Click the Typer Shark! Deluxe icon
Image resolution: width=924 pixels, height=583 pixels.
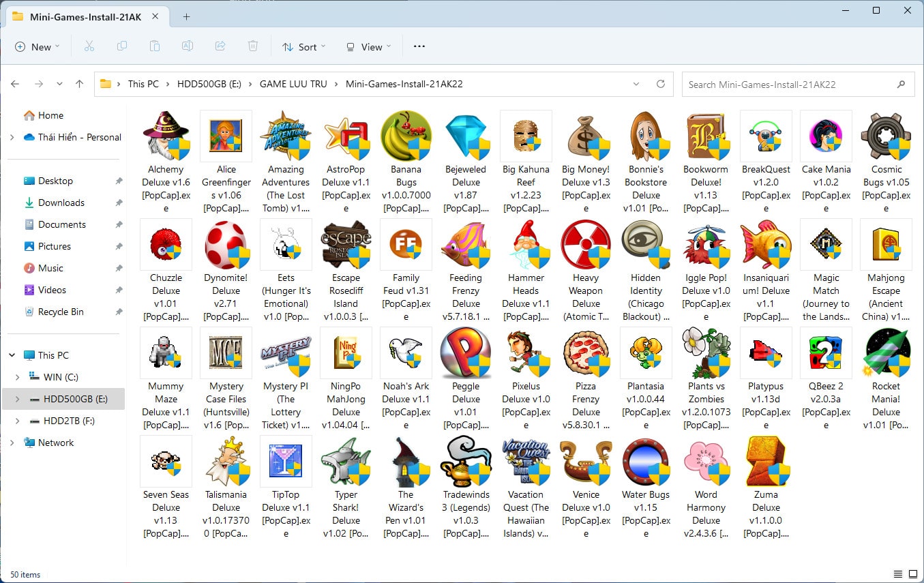tap(346, 461)
